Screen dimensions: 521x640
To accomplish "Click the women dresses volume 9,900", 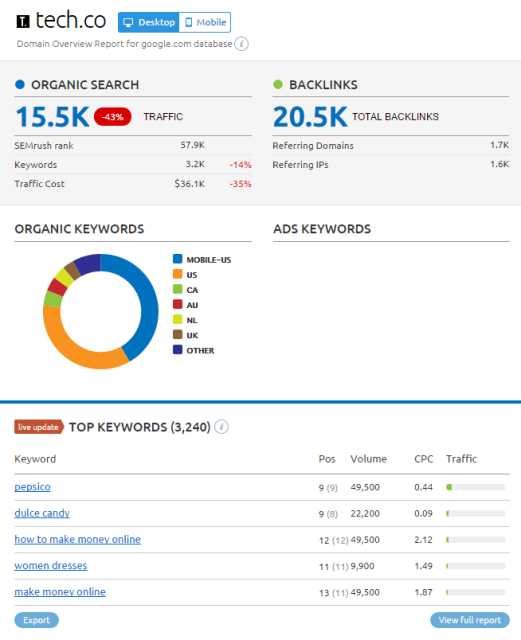I will pos(362,566).
